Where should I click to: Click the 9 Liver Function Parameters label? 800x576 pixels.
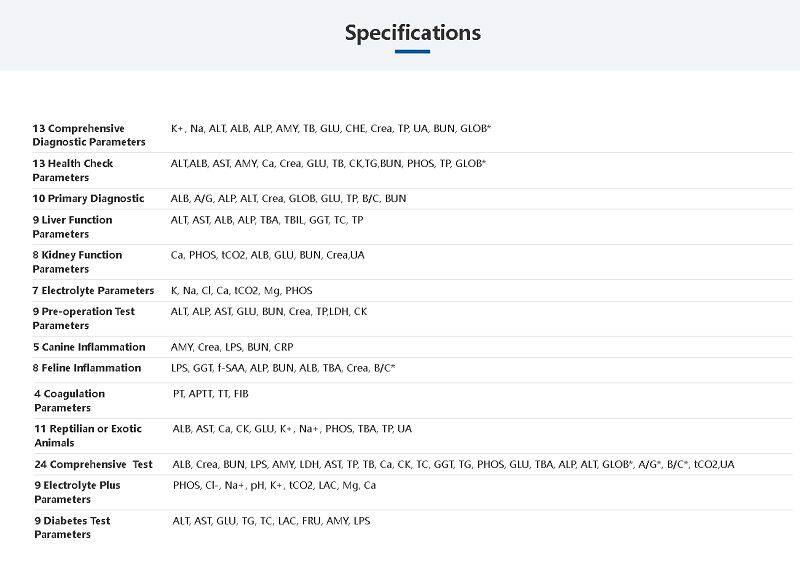click(72, 226)
